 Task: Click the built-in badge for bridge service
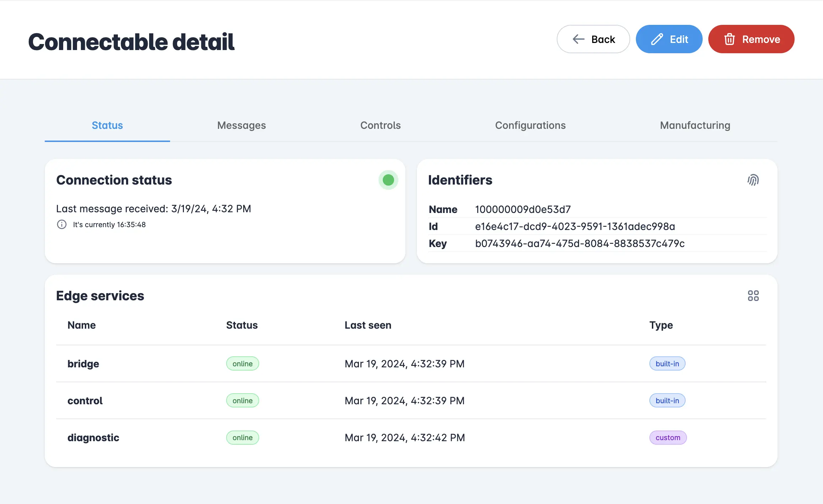(667, 363)
